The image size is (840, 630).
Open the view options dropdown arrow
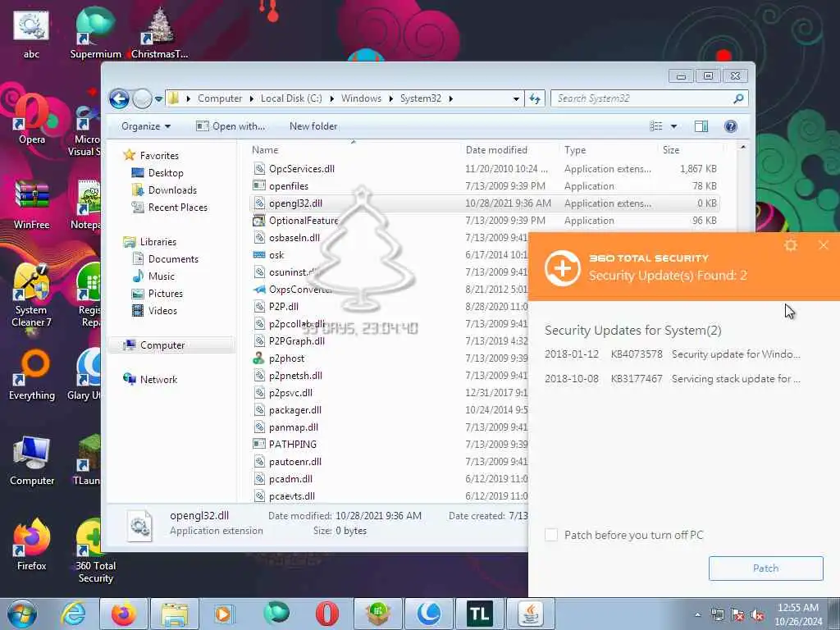pyautogui.click(x=674, y=126)
